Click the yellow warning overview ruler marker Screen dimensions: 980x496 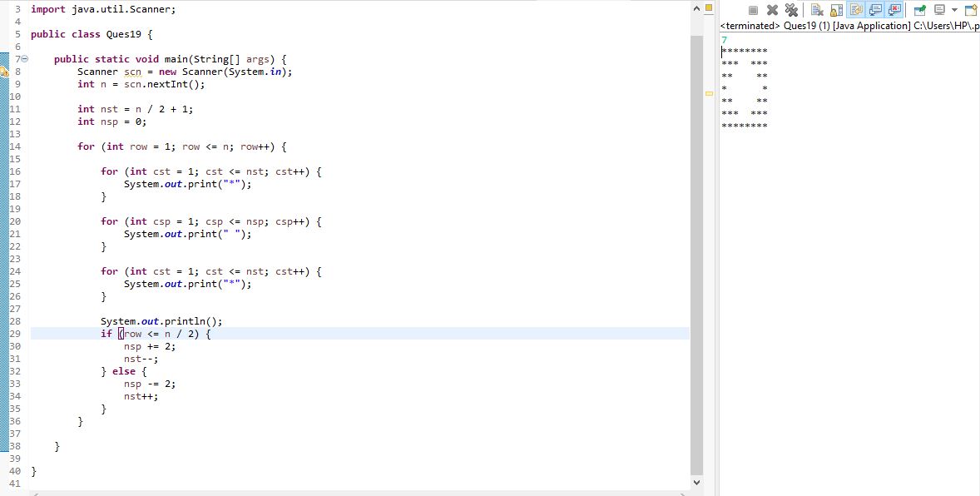coord(709,93)
